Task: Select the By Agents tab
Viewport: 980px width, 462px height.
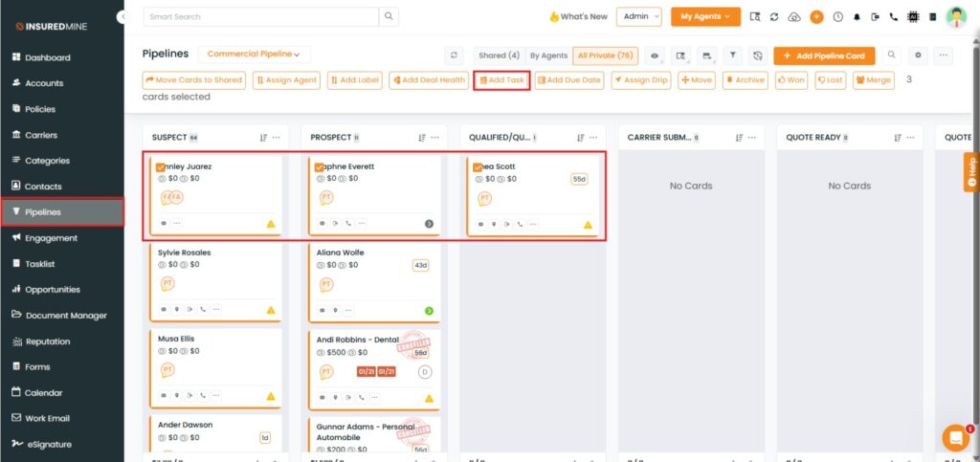Action: [x=548, y=55]
